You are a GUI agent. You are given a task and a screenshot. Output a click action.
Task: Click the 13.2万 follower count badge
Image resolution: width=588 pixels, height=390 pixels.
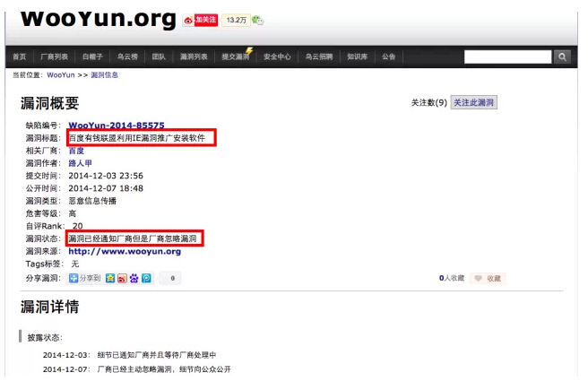point(237,21)
